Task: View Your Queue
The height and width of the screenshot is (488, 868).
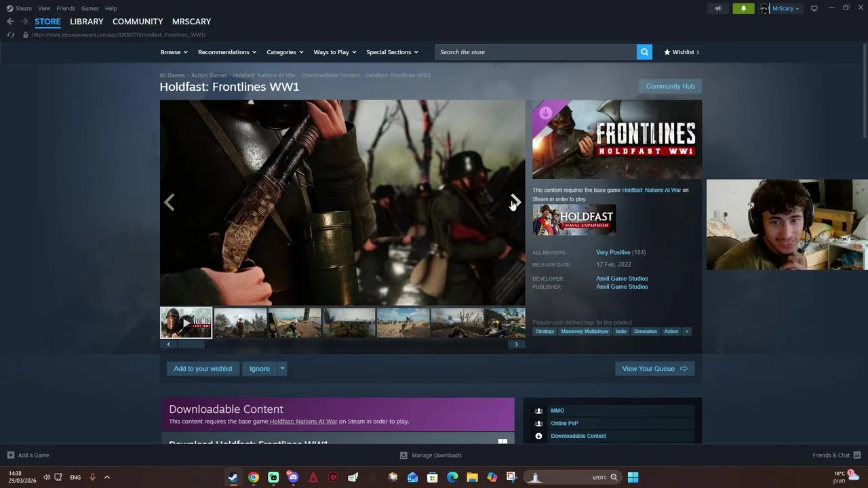Action: 654,369
